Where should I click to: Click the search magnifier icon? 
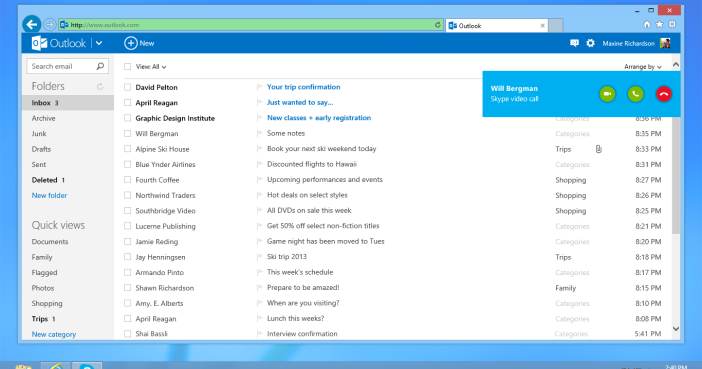click(x=100, y=66)
